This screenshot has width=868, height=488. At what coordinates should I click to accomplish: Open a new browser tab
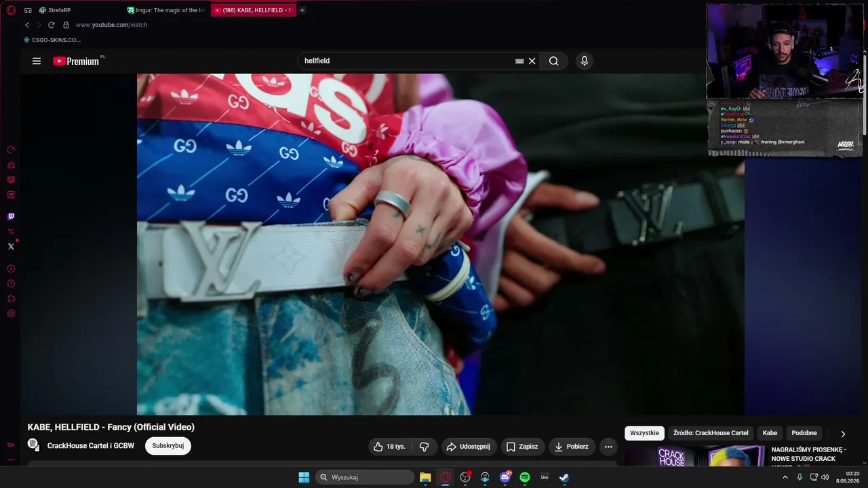[x=302, y=10]
